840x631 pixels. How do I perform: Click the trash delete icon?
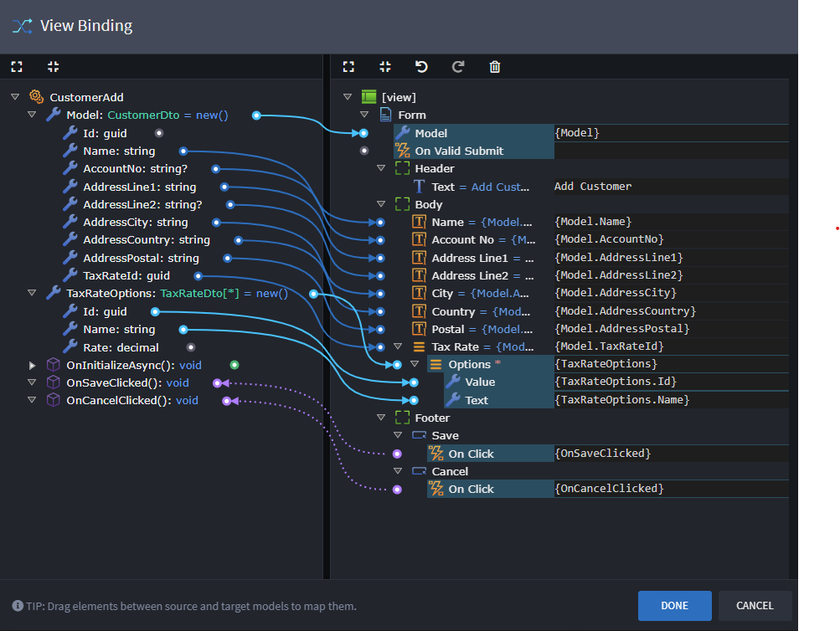coord(495,67)
